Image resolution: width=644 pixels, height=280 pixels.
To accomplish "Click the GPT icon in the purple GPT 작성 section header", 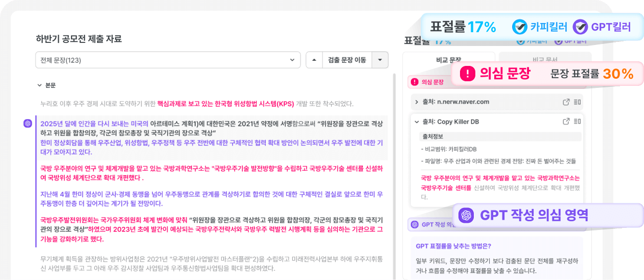I will 415,224.
